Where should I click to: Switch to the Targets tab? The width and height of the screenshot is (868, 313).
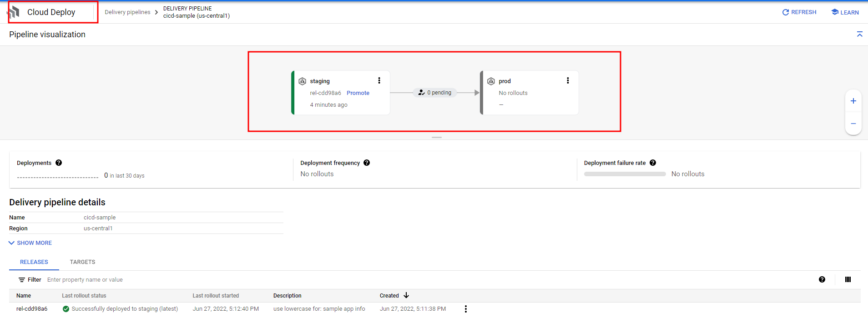(82, 262)
